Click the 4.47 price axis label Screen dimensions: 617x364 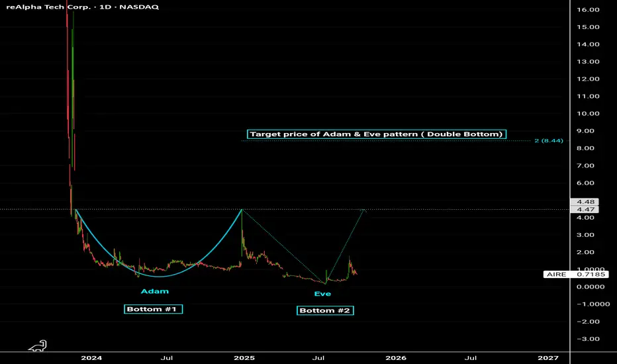(585, 209)
